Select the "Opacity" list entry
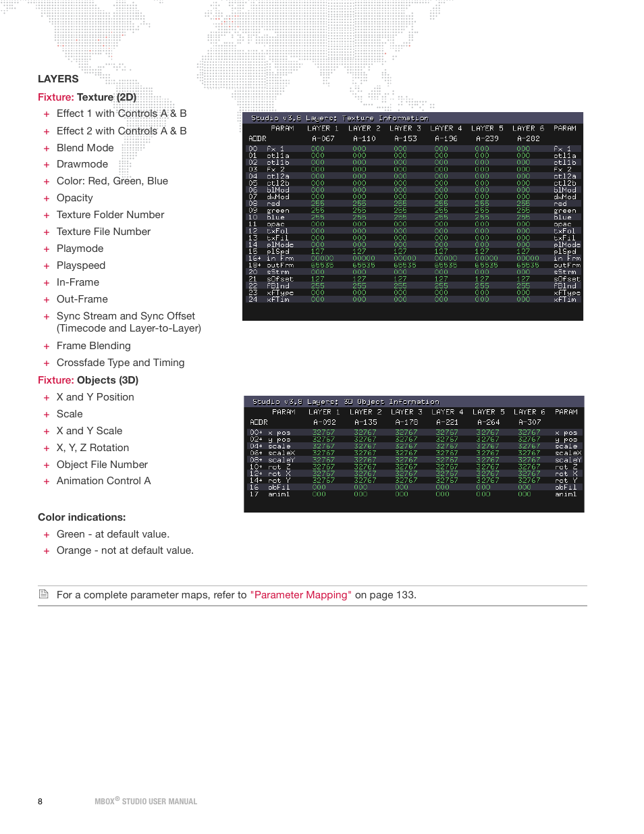The image size is (644, 834). (75, 198)
